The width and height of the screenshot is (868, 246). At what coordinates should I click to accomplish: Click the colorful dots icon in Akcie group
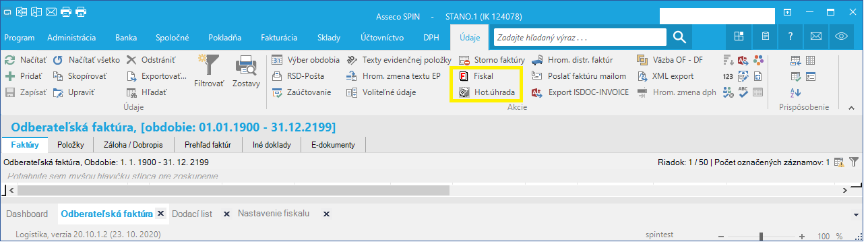click(x=758, y=60)
